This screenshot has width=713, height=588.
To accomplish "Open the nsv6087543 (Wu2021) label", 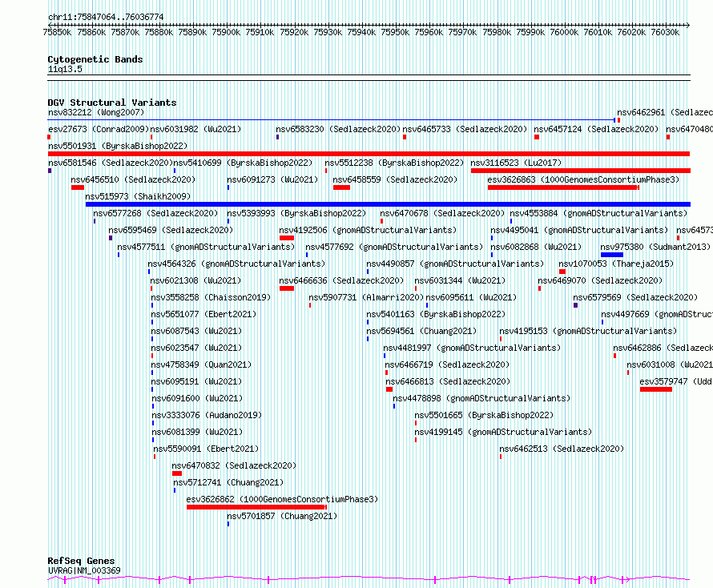I will pyautogui.click(x=196, y=331).
